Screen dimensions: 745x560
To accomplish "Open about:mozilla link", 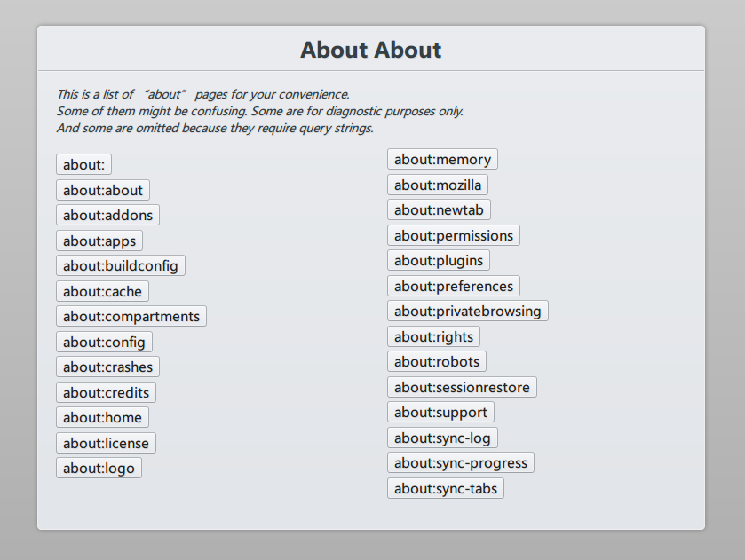I will (x=438, y=185).
